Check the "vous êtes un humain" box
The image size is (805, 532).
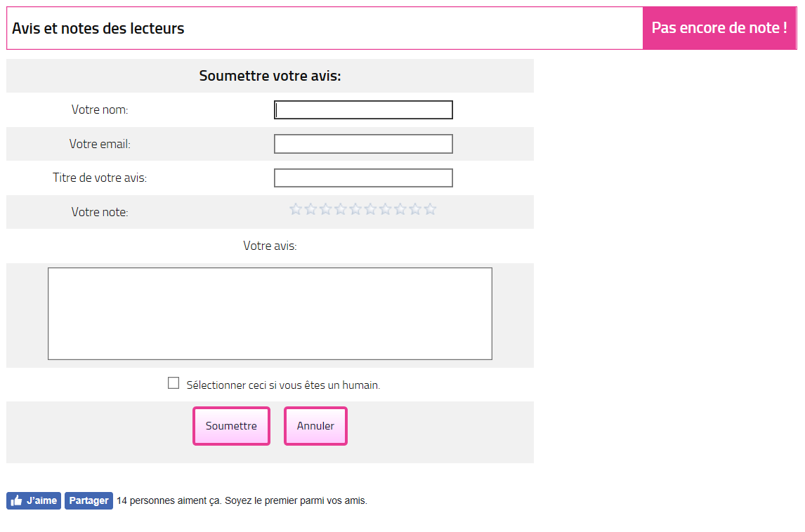[174, 383]
